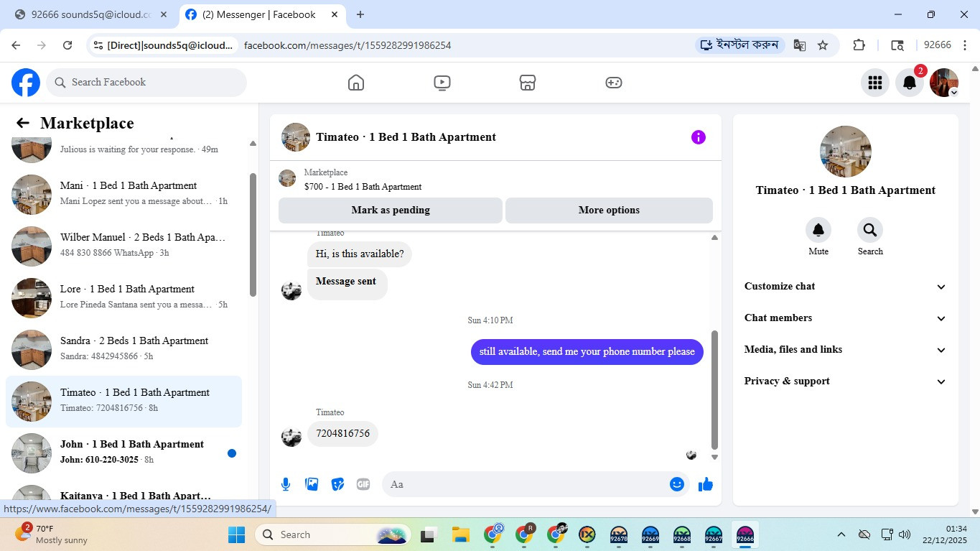Click the Search Facebook box
Screen dimensions: 980x551
tap(146, 83)
